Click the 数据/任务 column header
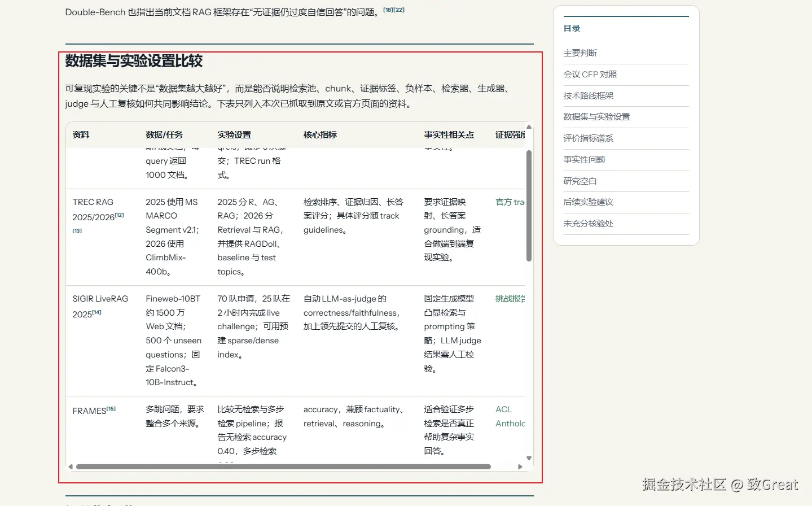 click(164, 135)
